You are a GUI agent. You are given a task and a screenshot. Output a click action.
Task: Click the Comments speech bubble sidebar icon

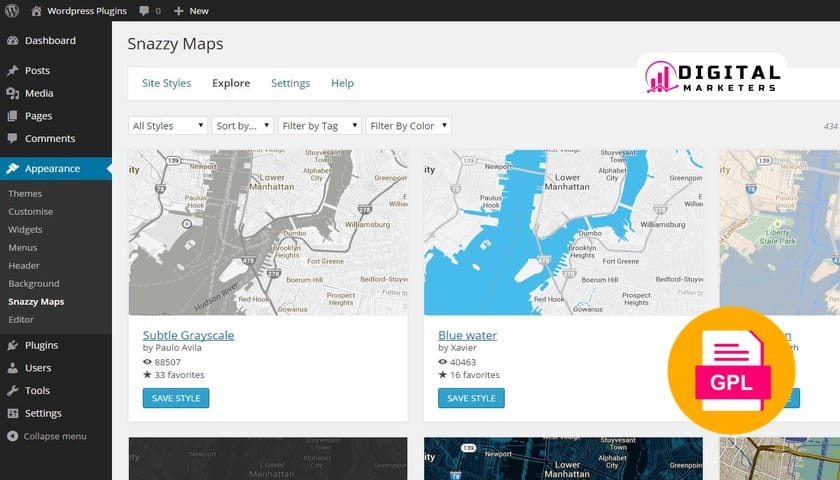pyautogui.click(x=13, y=138)
